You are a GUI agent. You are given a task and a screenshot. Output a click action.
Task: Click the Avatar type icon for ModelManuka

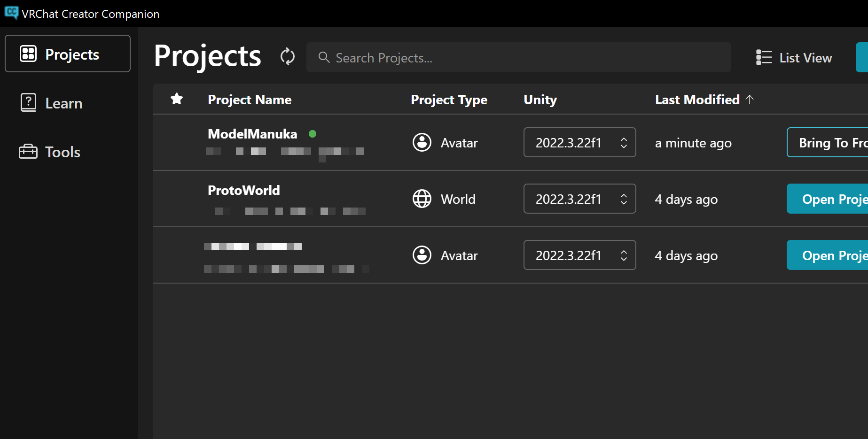pos(422,142)
